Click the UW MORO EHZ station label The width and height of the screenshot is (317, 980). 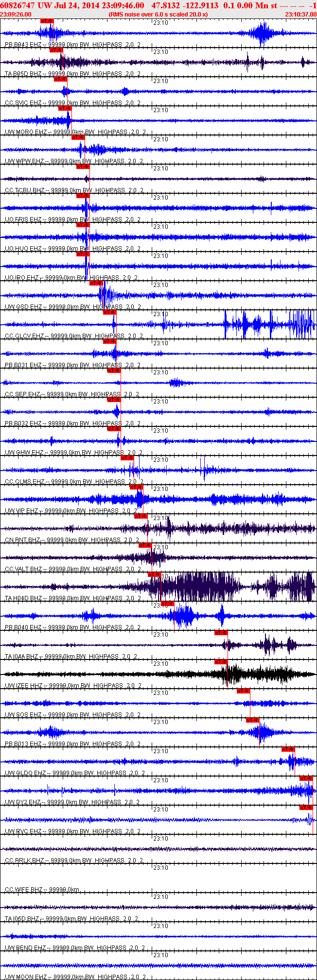click(x=75, y=132)
